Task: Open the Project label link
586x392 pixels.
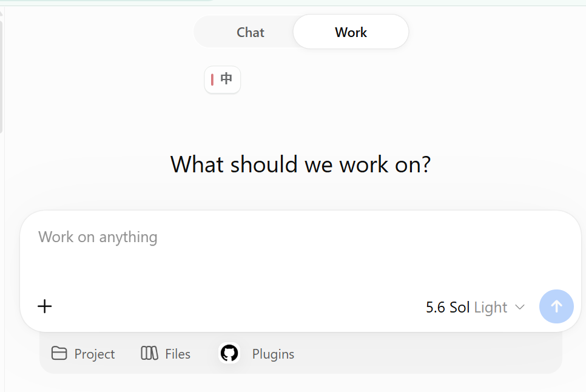Action: pyautogui.click(x=94, y=354)
